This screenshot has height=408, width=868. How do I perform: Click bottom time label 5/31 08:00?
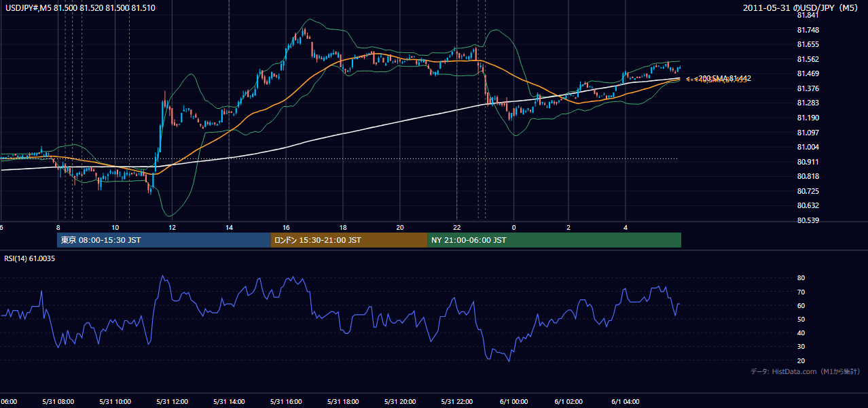(58, 402)
